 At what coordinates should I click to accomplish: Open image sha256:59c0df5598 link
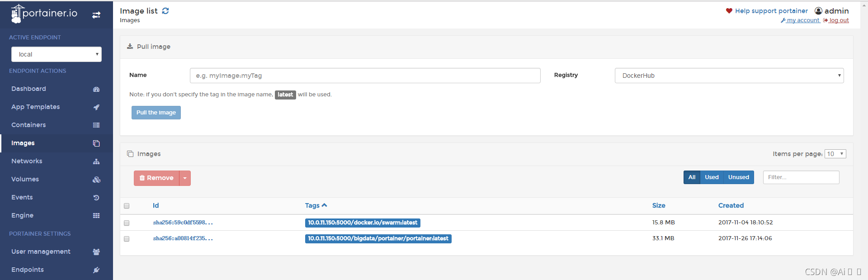click(183, 223)
